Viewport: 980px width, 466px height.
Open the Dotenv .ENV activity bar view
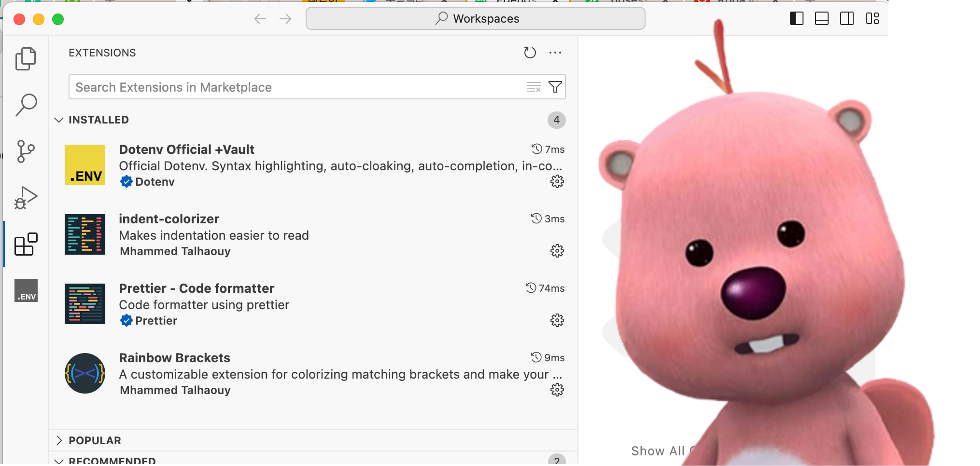[x=26, y=290]
